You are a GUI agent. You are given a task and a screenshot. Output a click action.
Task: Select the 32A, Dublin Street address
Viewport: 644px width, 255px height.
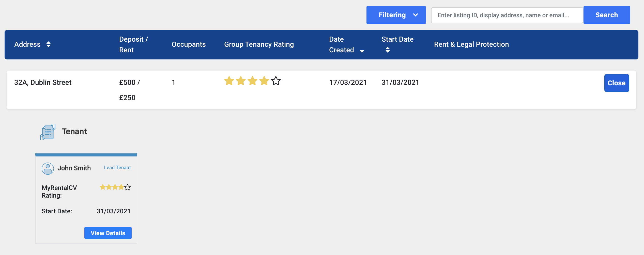pyautogui.click(x=43, y=83)
